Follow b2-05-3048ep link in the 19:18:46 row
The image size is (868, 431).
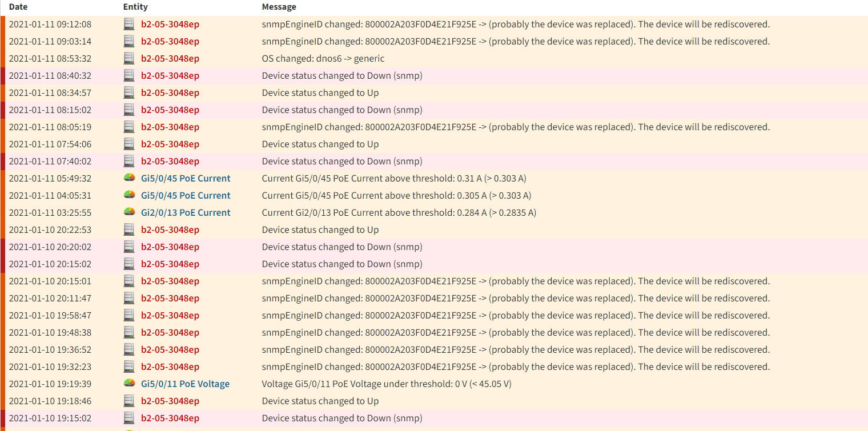170,401
